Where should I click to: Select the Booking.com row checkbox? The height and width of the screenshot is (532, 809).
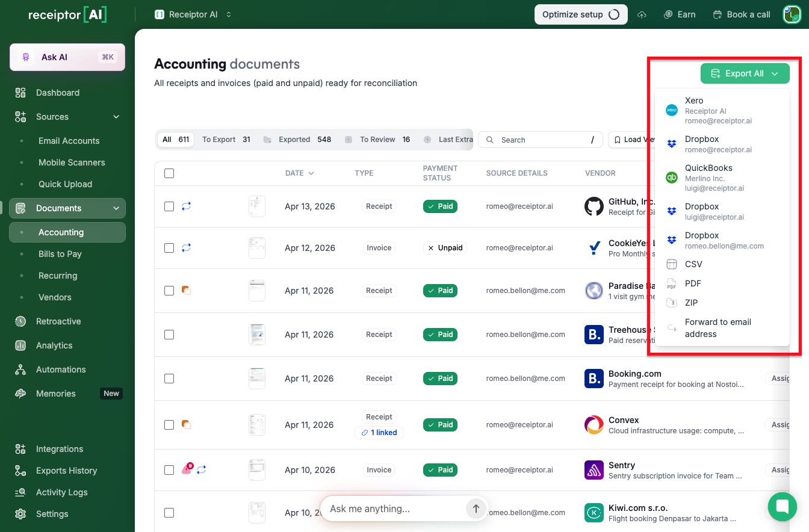(x=169, y=379)
